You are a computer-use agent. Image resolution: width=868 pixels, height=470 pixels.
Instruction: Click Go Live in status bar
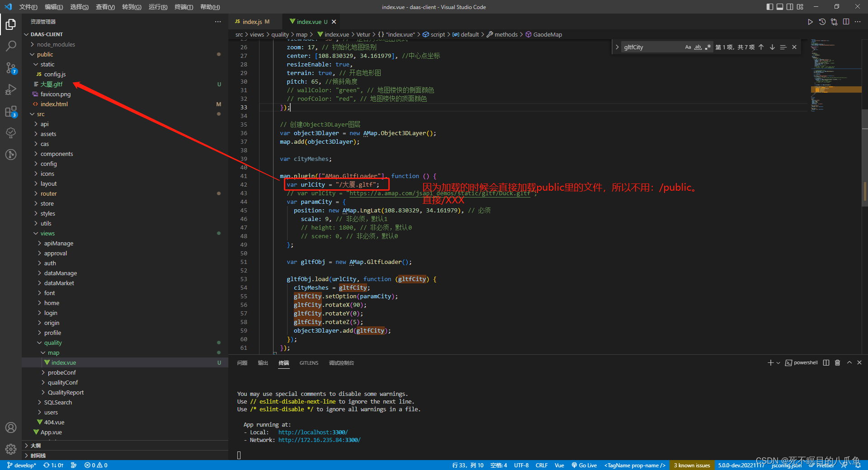pyautogui.click(x=584, y=465)
